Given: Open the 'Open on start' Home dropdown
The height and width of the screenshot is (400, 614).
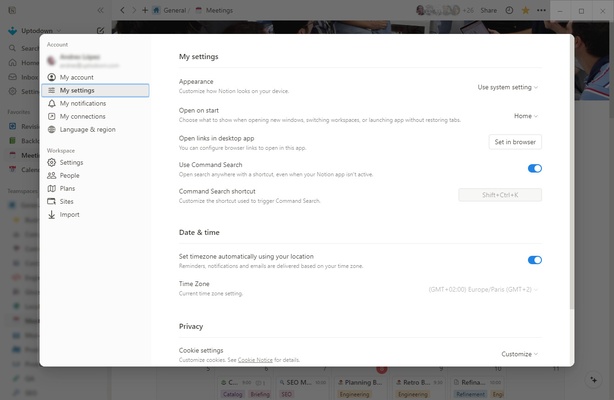Looking at the screenshot, I should (526, 116).
